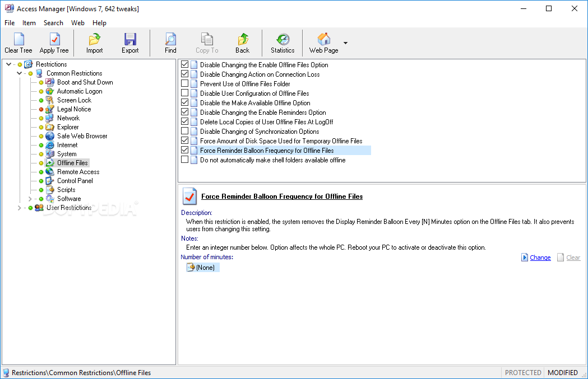
Task: Click the Clear link
Action: (573, 258)
